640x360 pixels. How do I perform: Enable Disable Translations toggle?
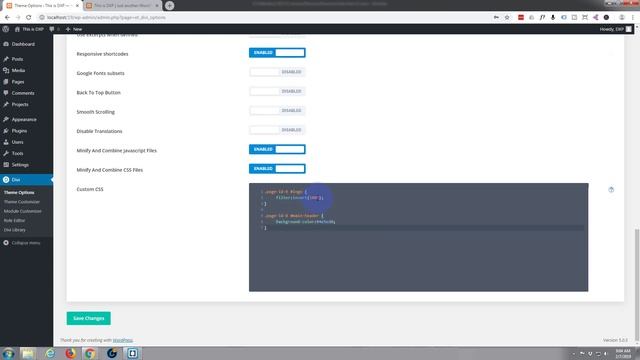(x=277, y=130)
